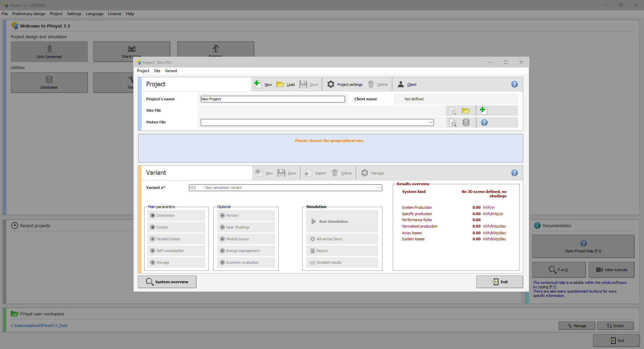Save the variant with the floppy icon
The height and width of the screenshot is (349, 644).
[281, 173]
